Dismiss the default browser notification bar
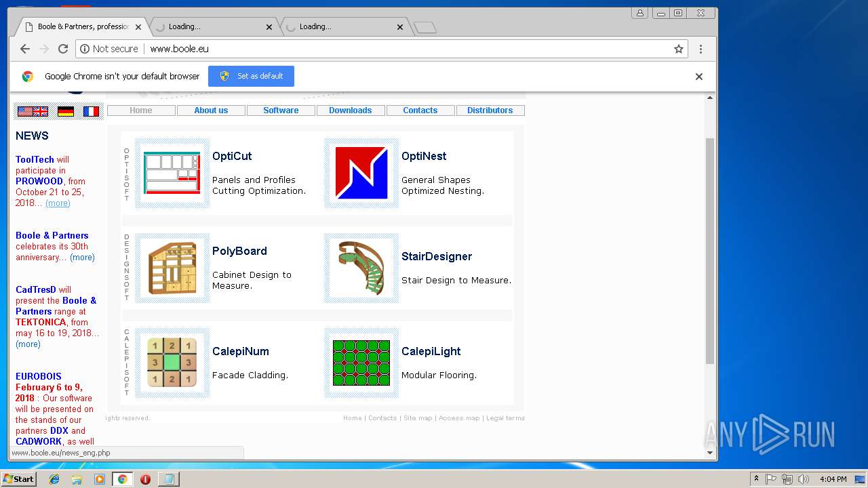Image resolution: width=868 pixels, height=488 pixels. click(699, 77)
